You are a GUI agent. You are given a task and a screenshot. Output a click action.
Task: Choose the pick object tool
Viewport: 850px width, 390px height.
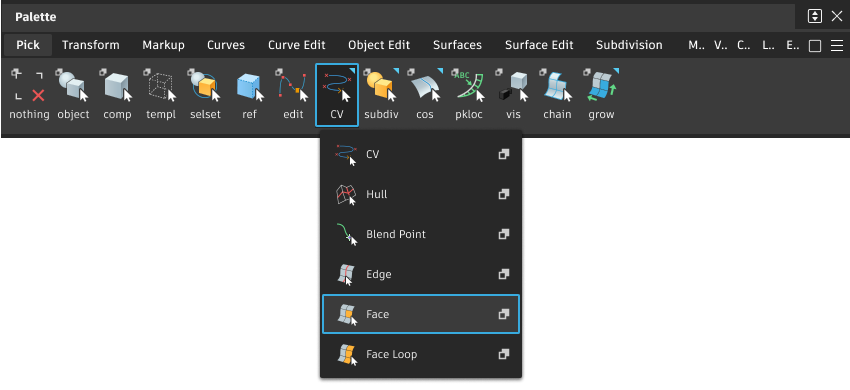pos(73,93)
